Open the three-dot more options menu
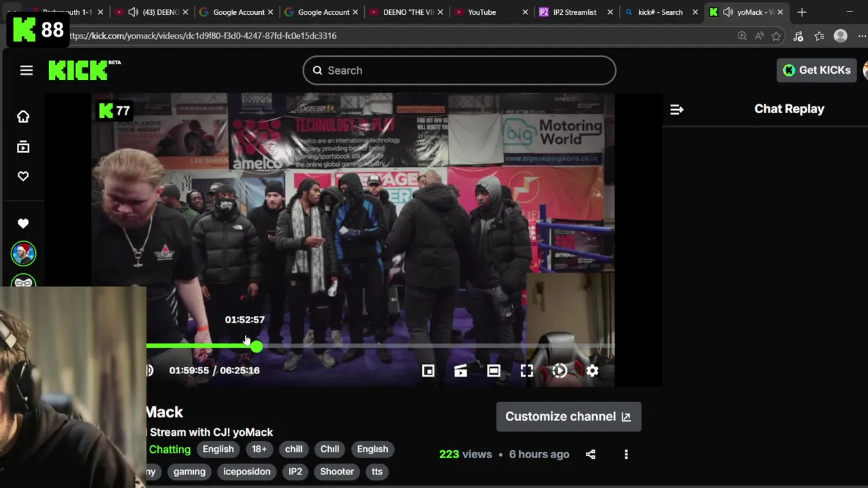The width and height of the screenshot is (868, 488). click(626, 454)
